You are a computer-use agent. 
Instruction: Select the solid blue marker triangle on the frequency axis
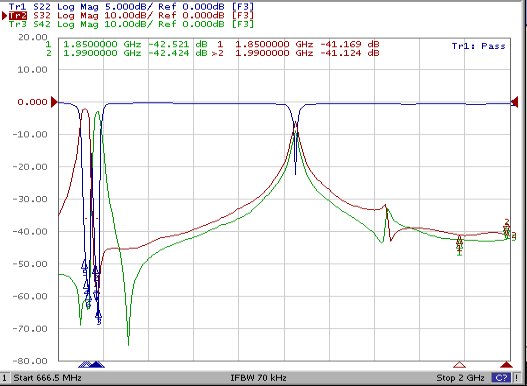(x=97, y=365)
